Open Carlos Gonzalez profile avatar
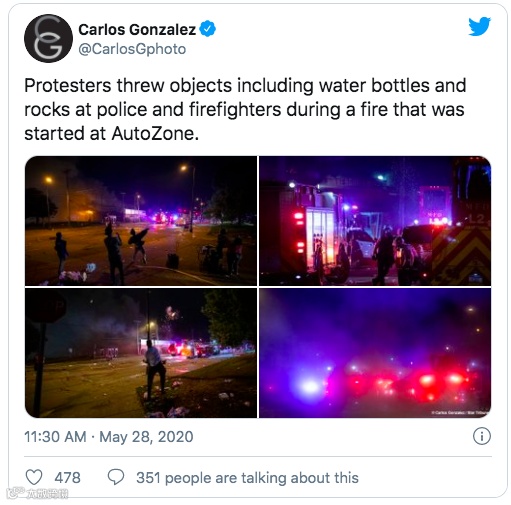 [48, 38]
